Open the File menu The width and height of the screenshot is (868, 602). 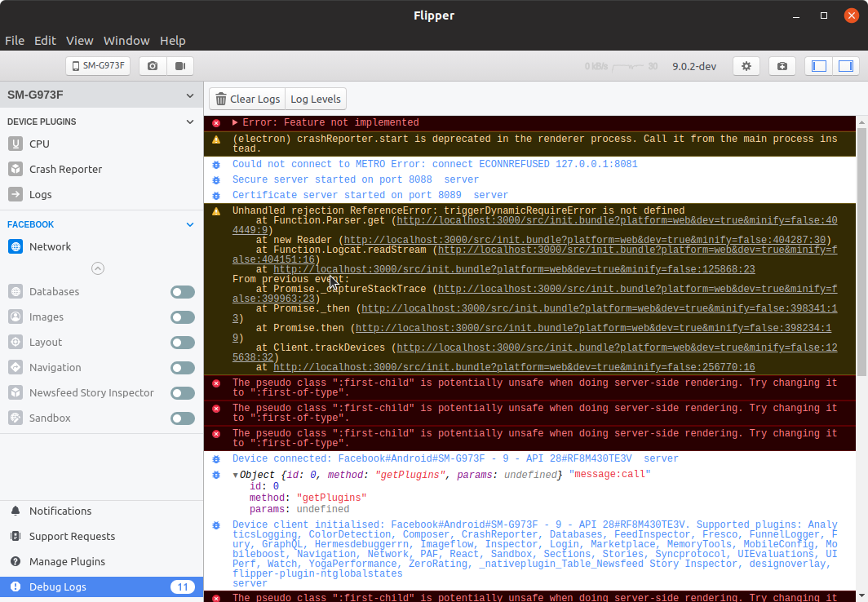pos(15,41)
